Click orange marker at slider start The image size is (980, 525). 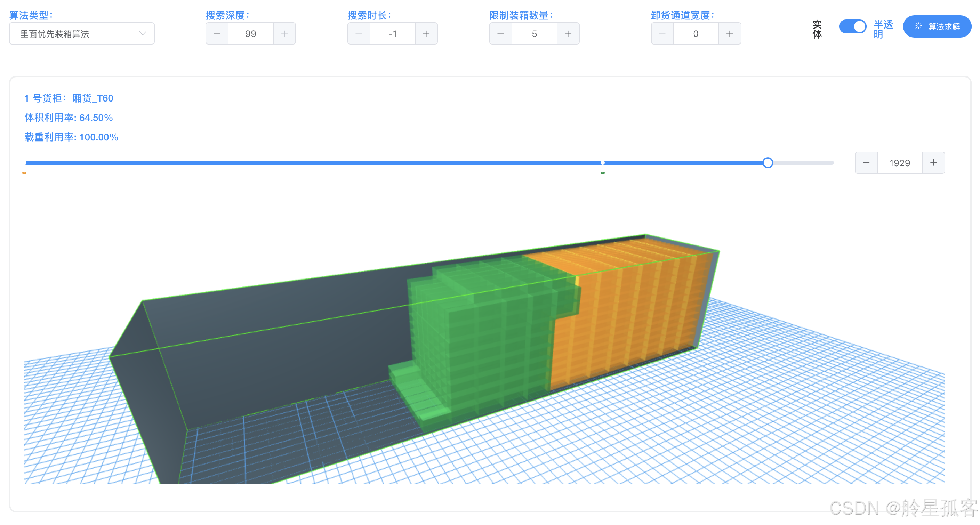pyautogui.click(x=24, y=173)
